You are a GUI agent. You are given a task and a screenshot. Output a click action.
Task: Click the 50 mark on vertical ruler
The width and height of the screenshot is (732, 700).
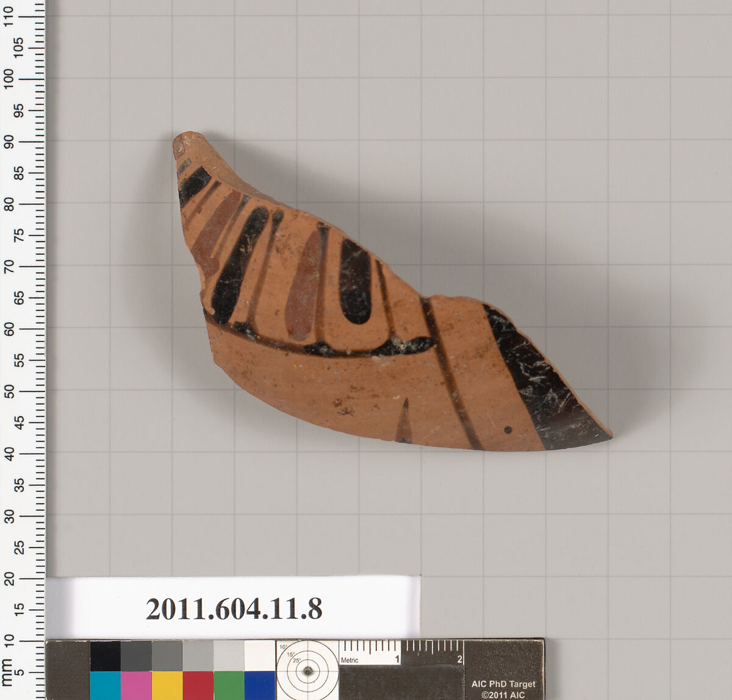coord(9,391)
